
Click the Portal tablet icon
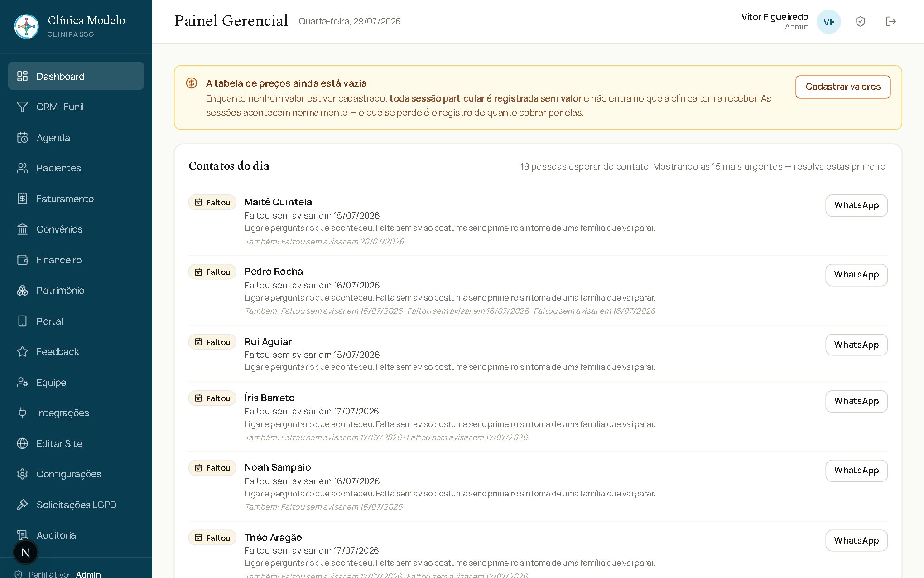(22, 321)
